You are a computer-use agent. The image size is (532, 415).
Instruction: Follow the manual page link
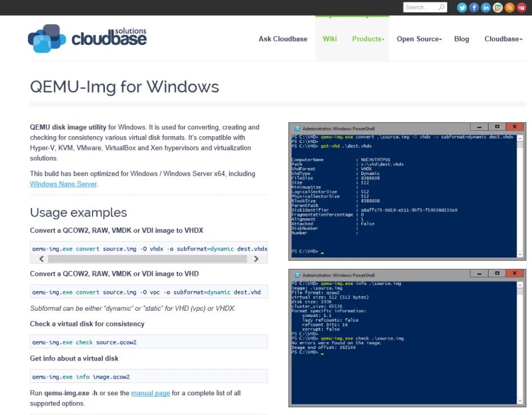pyautogui.click(x=150, y=393)
